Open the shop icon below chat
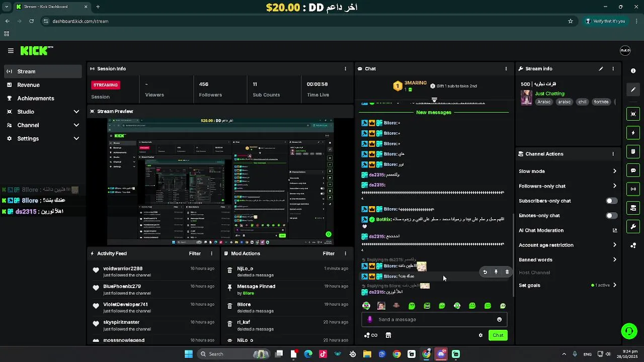The width and height of the screenshot is (644, 362). [x=388, y=335]
